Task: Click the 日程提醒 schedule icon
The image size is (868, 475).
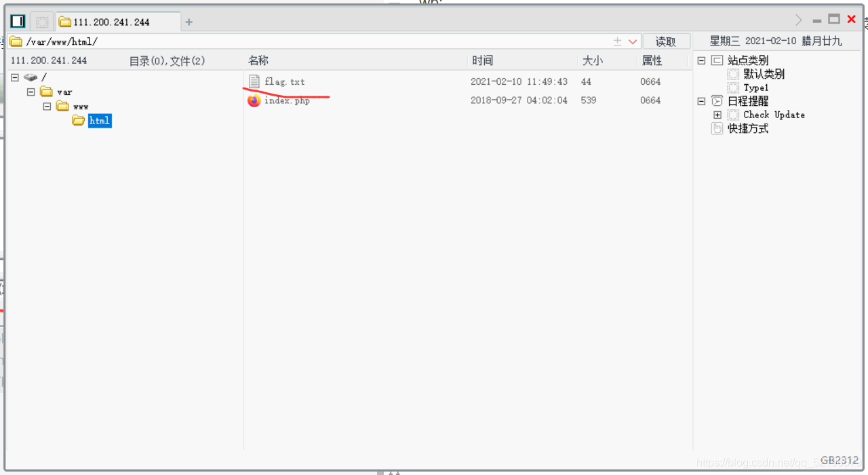Action: click(717, 101)
